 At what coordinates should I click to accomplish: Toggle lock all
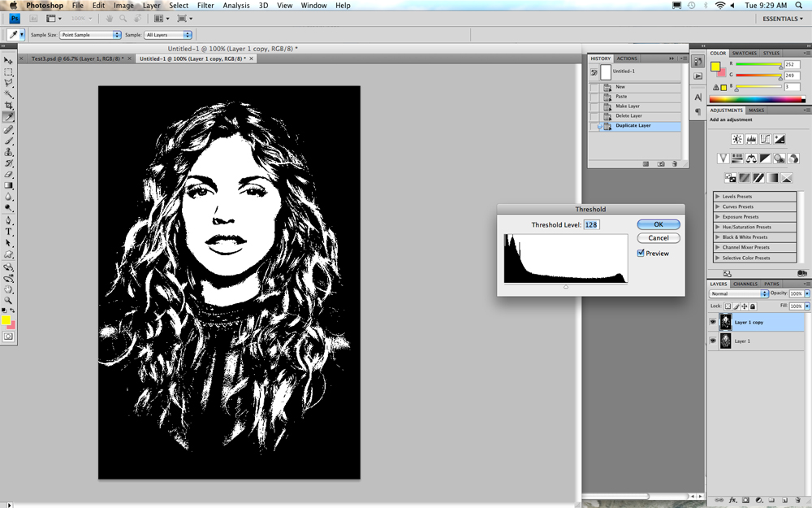tap(753, 306)
